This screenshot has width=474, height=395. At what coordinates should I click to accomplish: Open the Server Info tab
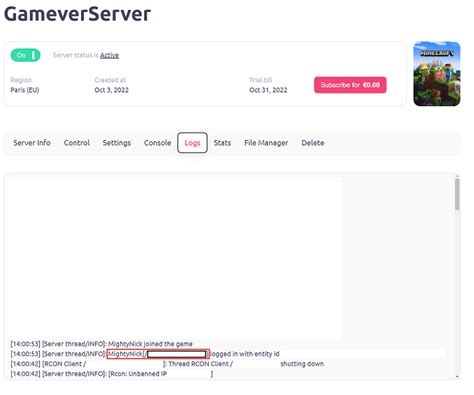32,143
